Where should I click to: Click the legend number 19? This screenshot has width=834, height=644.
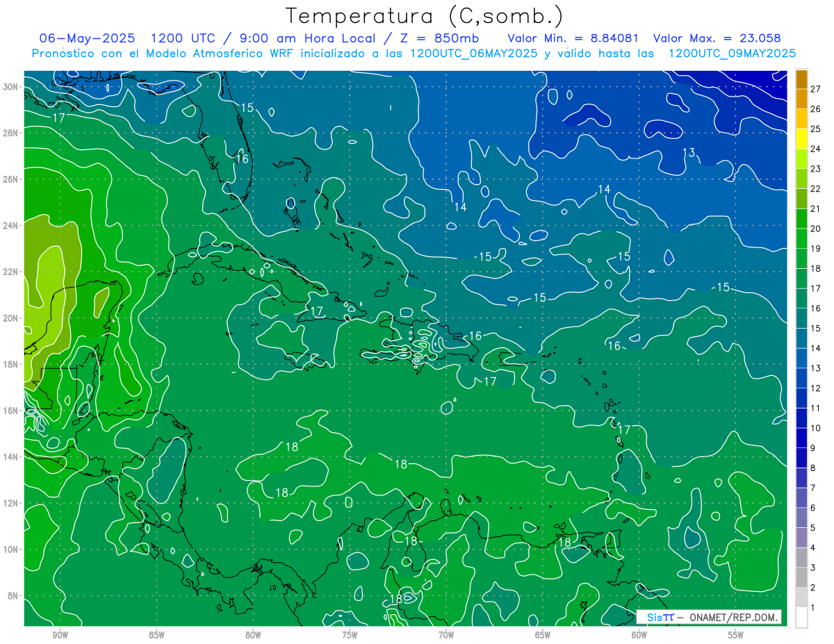coord(816,249)
